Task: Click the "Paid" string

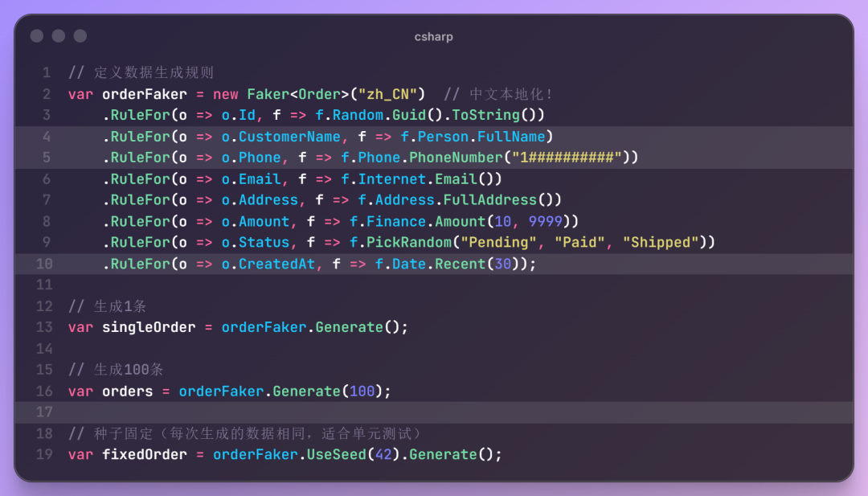Action: point(579,243)
